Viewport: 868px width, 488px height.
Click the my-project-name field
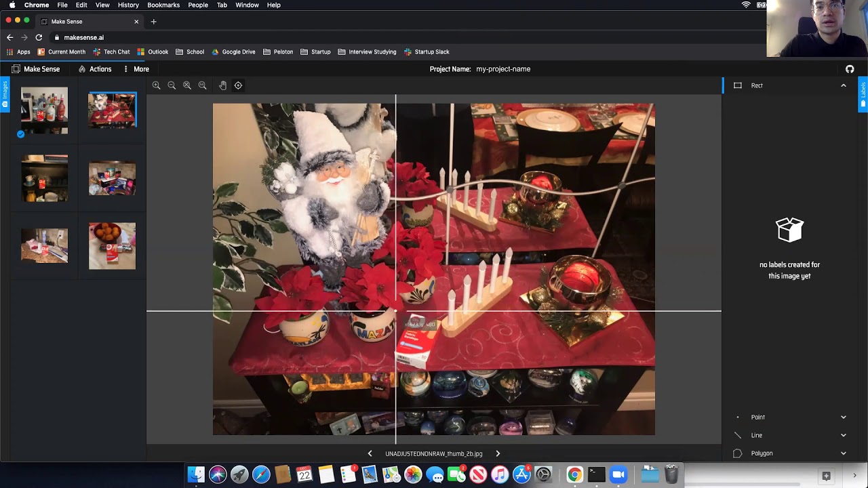pos(503,69)
